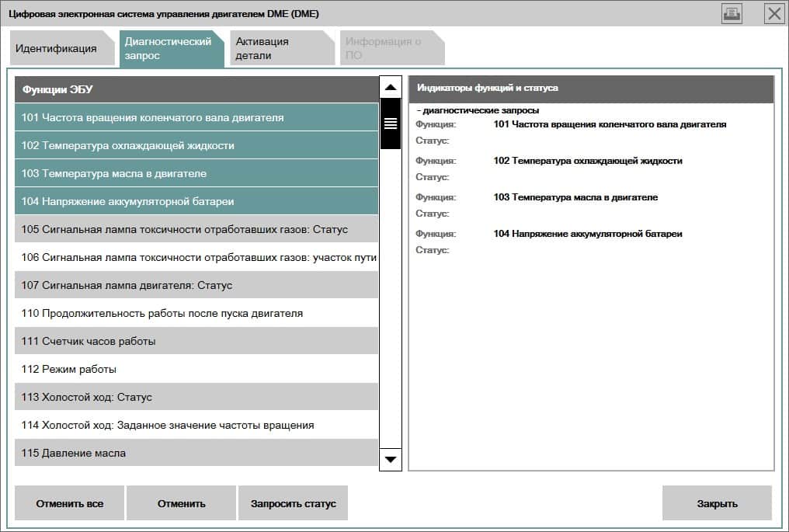Image resolution: width=789 pixels, height=532 pixels.
Task: Click the Отменить button
Action: [x=181, y=503]
